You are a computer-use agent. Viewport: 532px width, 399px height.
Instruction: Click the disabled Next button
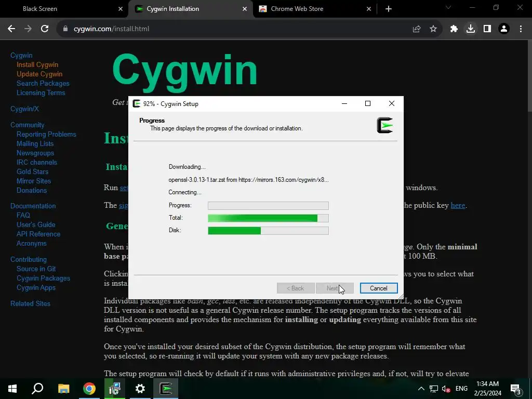(335, 288)
